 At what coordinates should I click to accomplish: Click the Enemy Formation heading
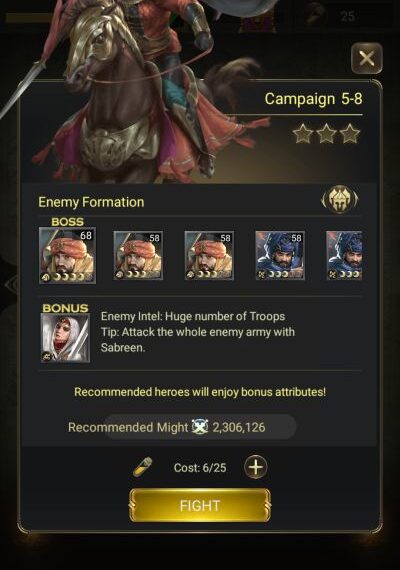tap(91, 202)
